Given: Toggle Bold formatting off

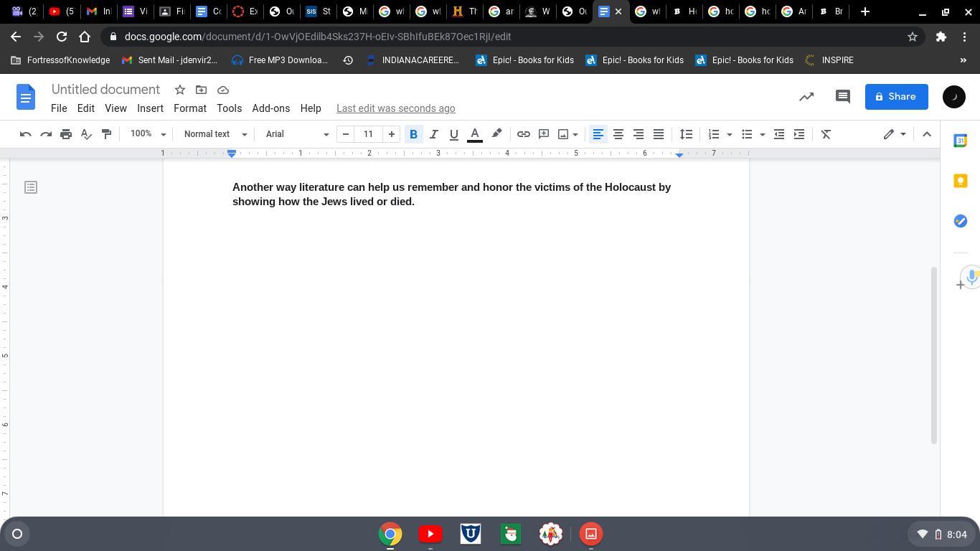Looking at the screenshot, I should 413,134.
